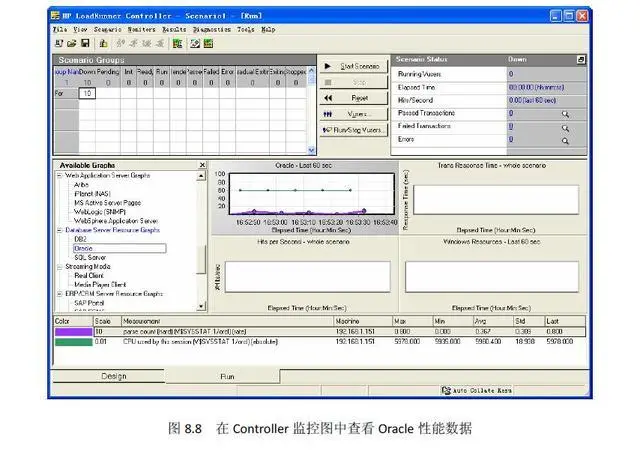Select WebLogic (SNMP) graph item
640x451 pixels.
coord(100,212)
